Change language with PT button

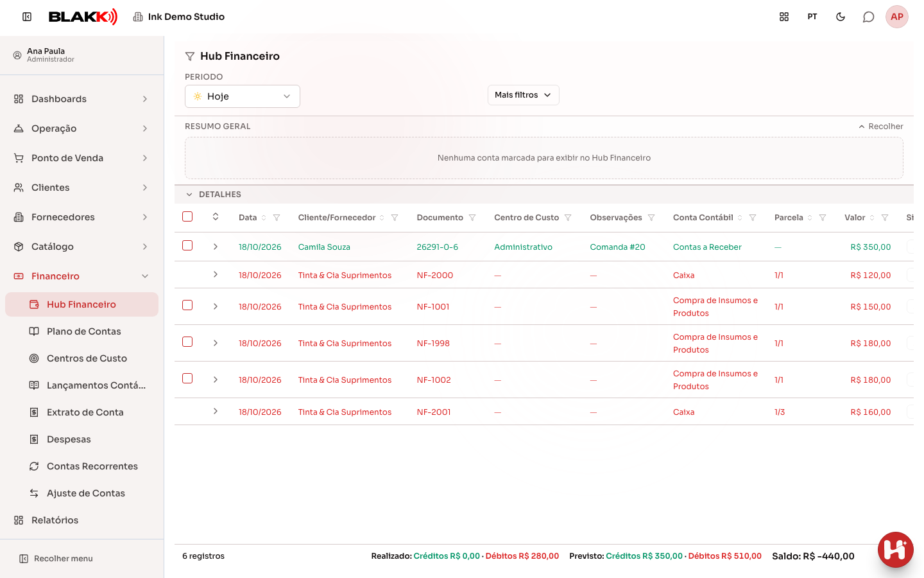click(x=812, y=17)
